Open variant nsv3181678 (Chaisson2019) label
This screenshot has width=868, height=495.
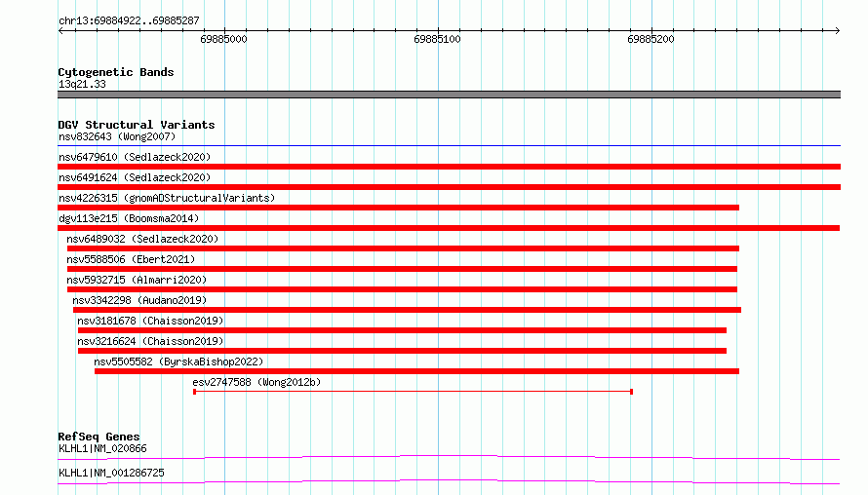point(150,321)
